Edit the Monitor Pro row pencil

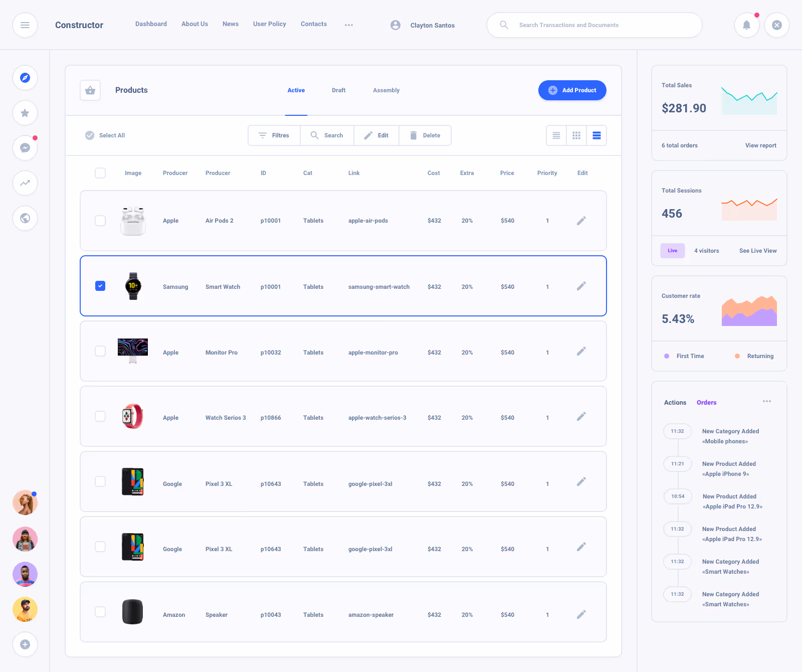tap(581, 351)
